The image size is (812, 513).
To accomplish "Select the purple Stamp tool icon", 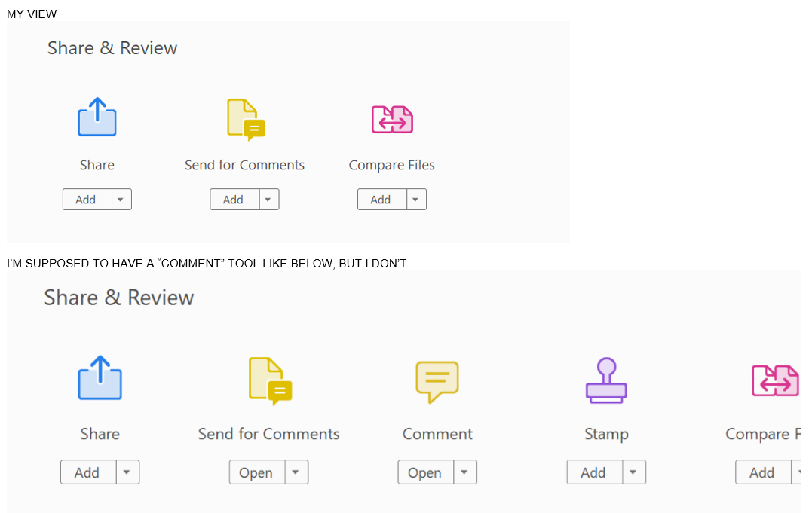I will [x=606, y=380].
